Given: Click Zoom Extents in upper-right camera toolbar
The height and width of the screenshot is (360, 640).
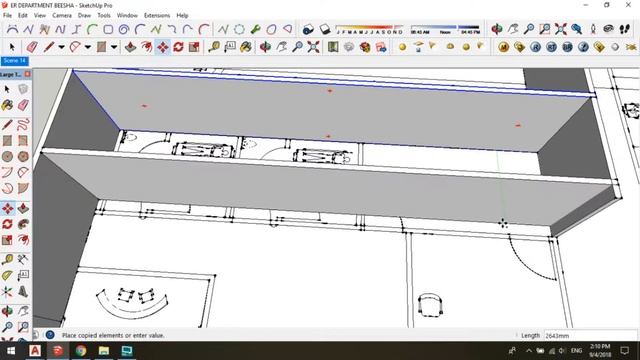Looking at the screenshot, I should coord(560,29).
